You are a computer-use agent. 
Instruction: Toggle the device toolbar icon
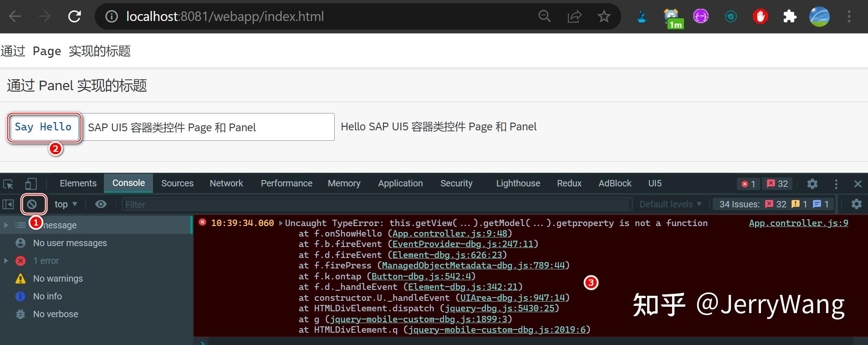31,184
